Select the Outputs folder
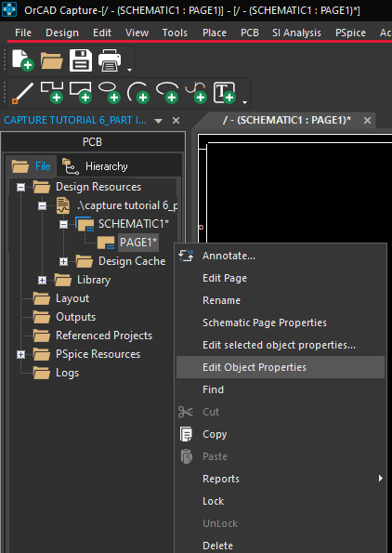 tap(75, 317)
